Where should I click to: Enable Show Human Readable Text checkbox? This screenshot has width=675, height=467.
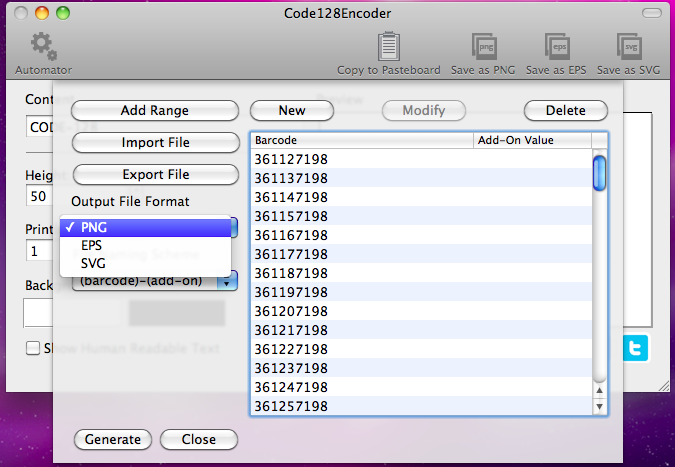(x=33, y=348)
